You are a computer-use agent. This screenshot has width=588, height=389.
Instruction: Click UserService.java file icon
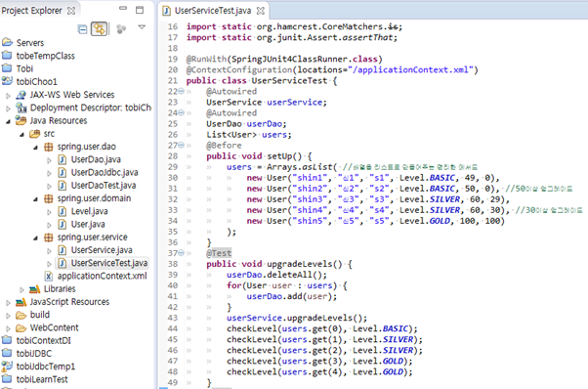[x=63, y=250]
